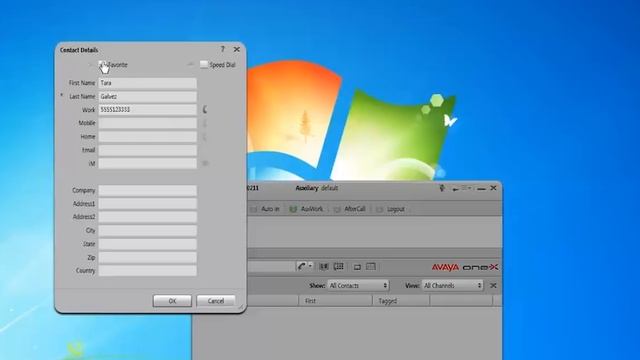The width and height of the screenshot is (640, 360).
Task: Show the dialpad icon
Action: 339,267
